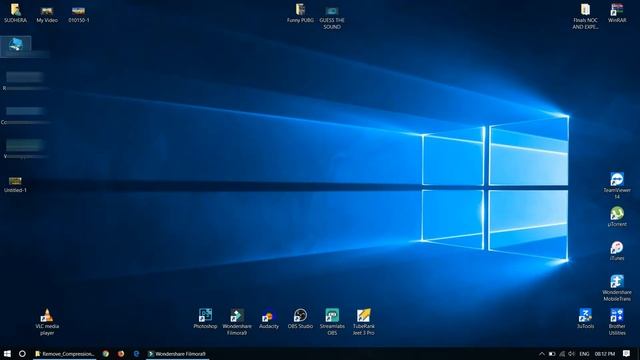This screenshot has height=360, width=640.
Task: Open the Windows Start menu
Action: (7, 353)
